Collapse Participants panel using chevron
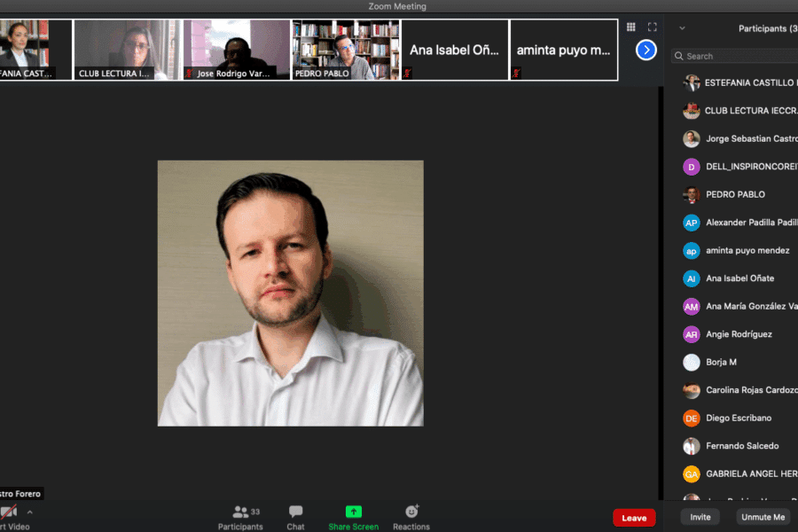 [682, 28]
